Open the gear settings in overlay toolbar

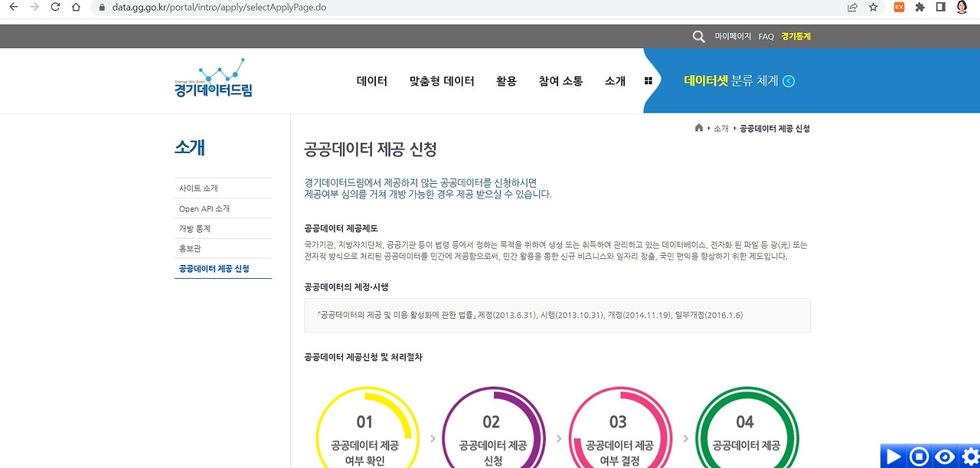969,457
